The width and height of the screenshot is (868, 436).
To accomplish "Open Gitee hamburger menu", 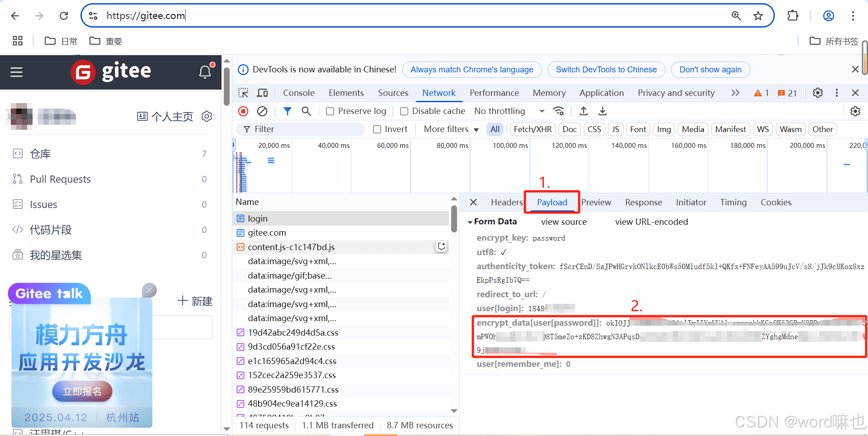I will tap(17, 72).
